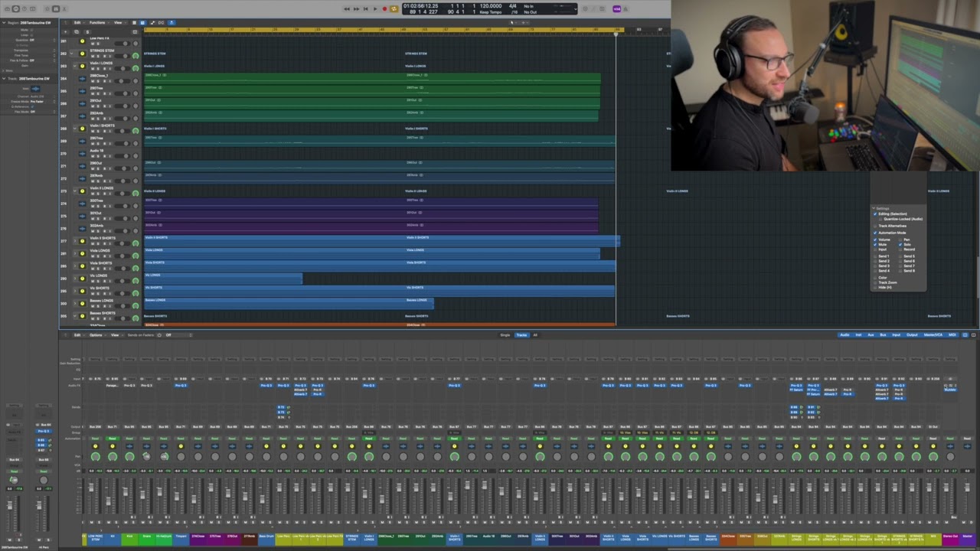This screenshot has height=551, width=980.
Task: Click the duplicate track button
Action: (x=77, y=31)
